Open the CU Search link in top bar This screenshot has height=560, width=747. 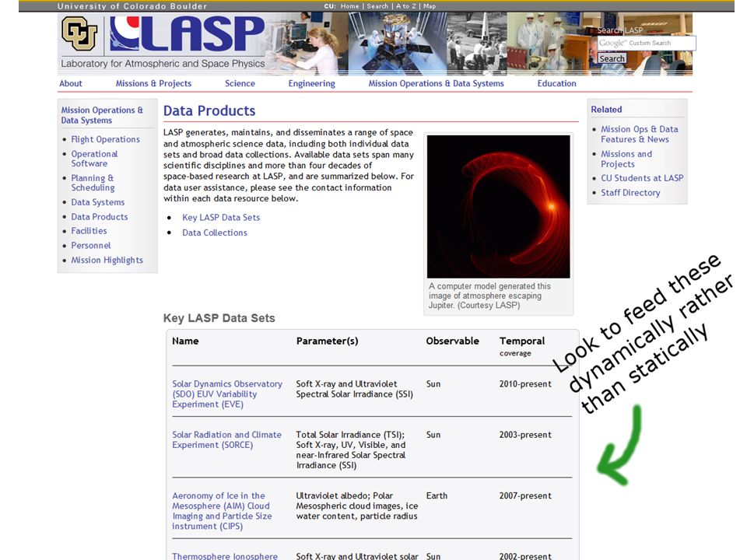(x=377, y=6)
